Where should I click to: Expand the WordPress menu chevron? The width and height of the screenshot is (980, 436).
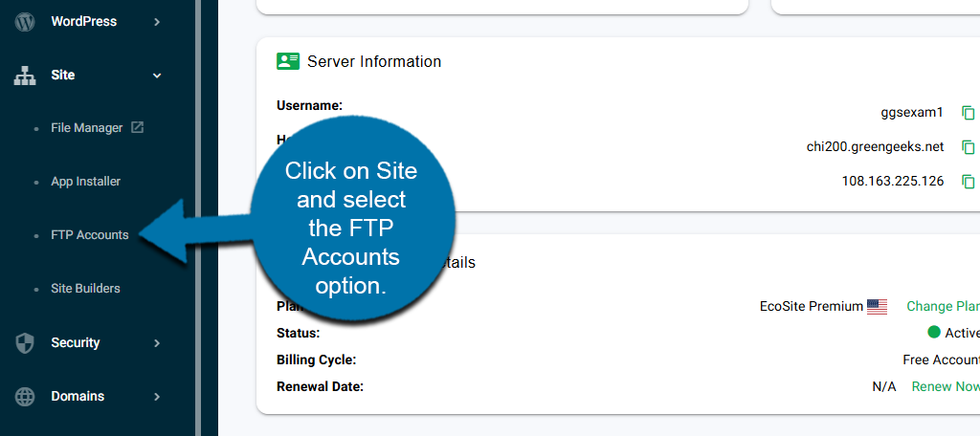157,21
